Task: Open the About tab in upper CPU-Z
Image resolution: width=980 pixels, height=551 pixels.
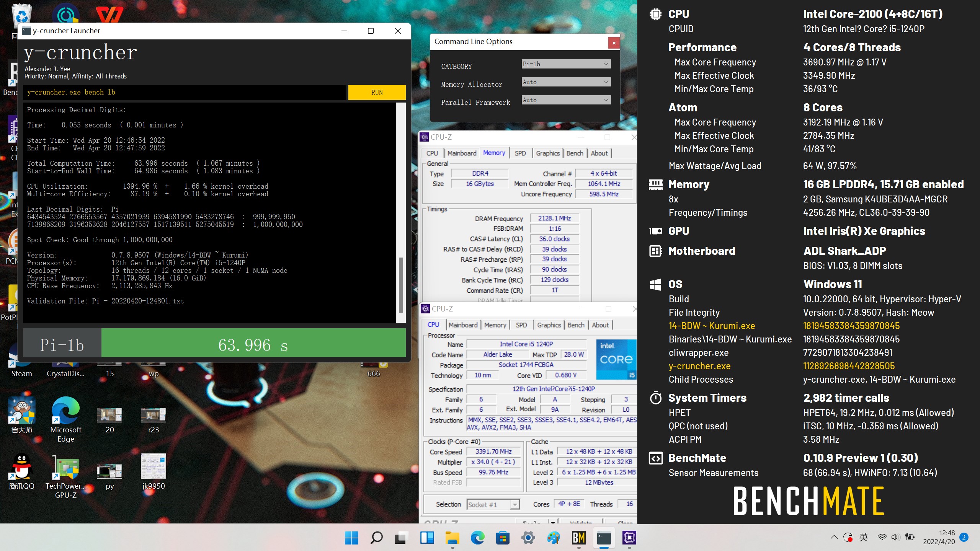Action: click(x=599, y=153)
